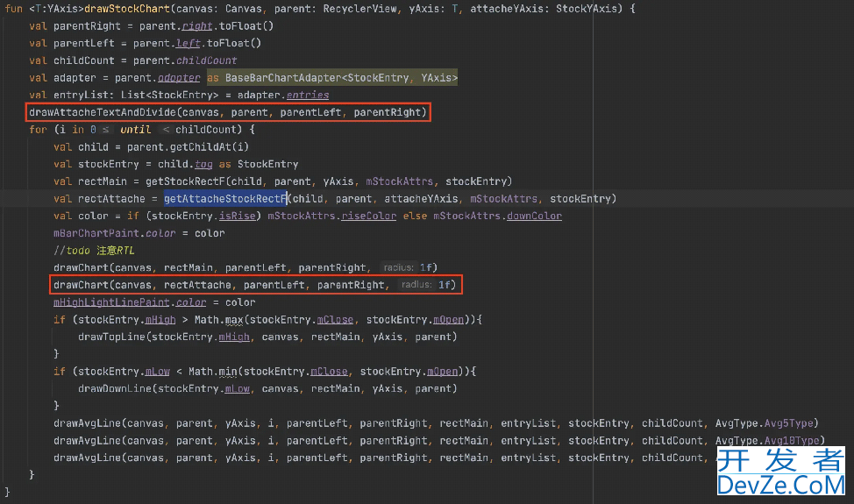854x504 pixels.
Task: Click the 'rectMain' variable declaration name
Action: [x=103, y=181]
